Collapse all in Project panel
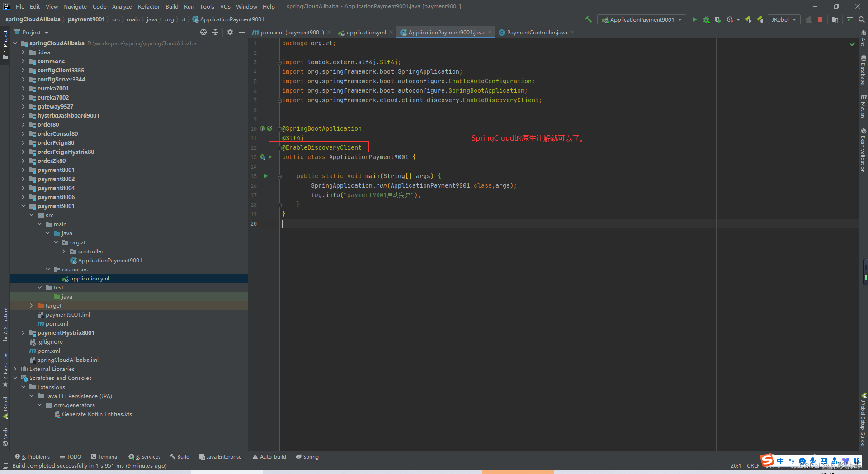The image size is (868, 474). coord(215,32)
